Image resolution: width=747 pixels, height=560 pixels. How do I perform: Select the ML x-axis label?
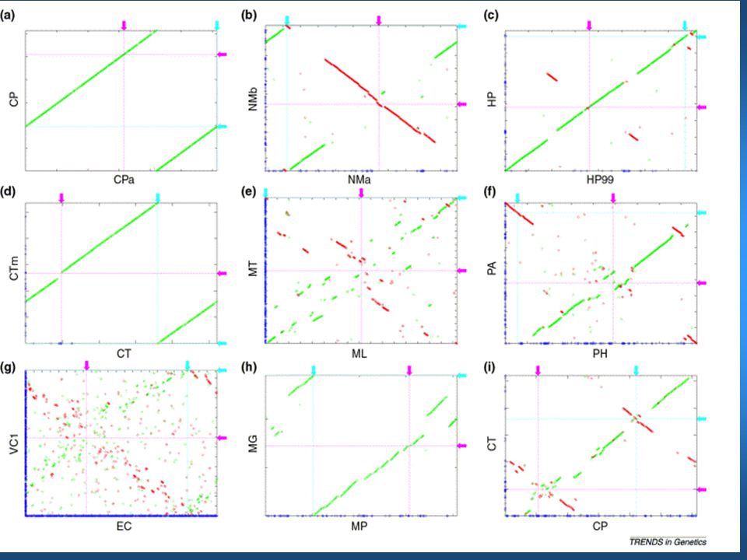[359, 353]
